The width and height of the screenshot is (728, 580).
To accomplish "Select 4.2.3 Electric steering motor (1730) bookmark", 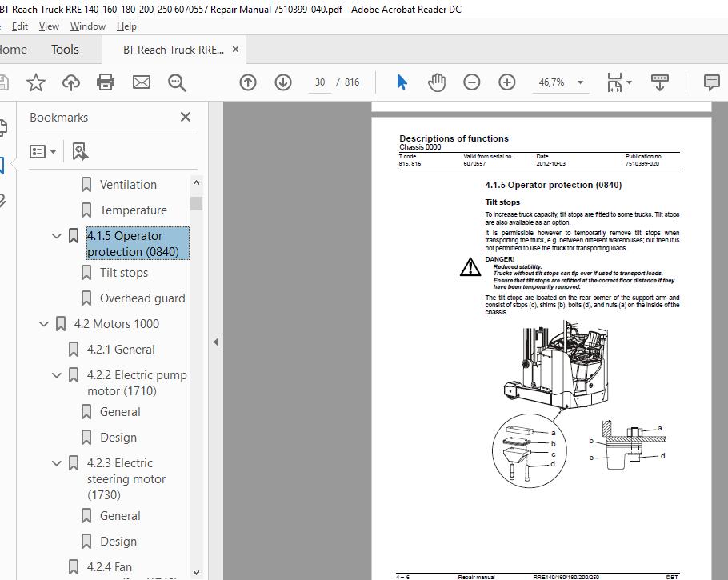I will pyautogui.click(x=126, y=478).
